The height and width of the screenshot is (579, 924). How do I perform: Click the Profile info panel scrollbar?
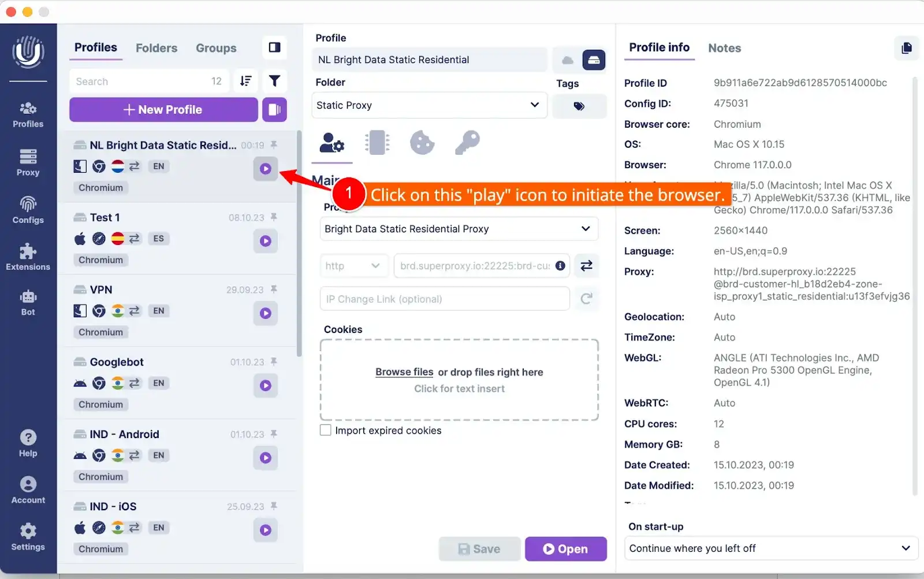pos(915,286)
